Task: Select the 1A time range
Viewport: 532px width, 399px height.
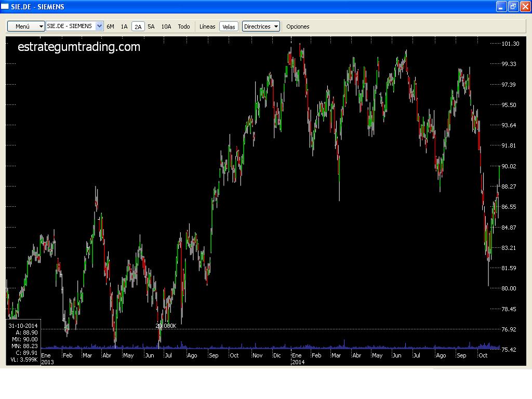Action: [x=124, y=26]
